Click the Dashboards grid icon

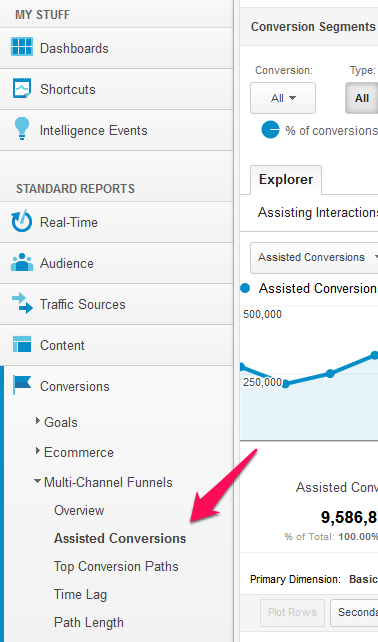pyautogui.click(x=22, y=46)
